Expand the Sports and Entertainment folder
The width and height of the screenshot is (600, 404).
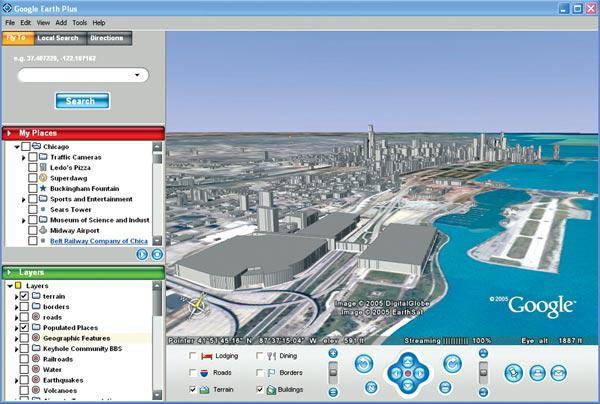24,199
